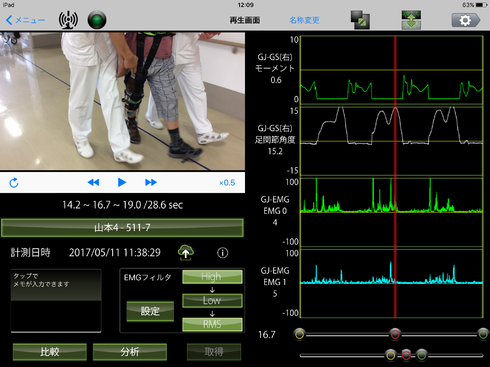Tap the memo input area
Viewport: 490px width, 367px height.
click(56, 301)
